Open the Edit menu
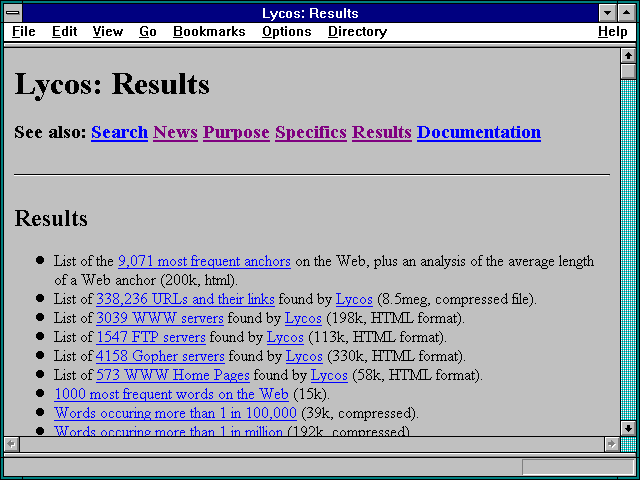Screen dimensions: 640x480 tap(64, 31)
